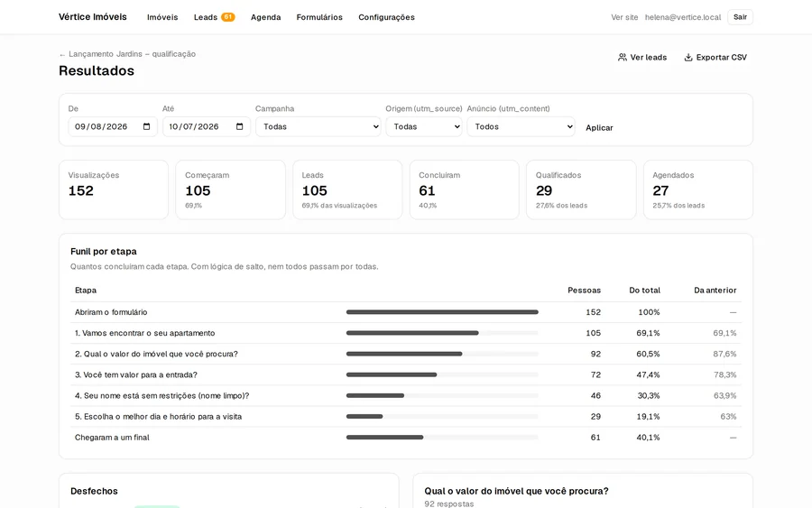Screen dimensions: 812x508
Task: Click the 46 value in Pessoas column
Action: (595, 395)
